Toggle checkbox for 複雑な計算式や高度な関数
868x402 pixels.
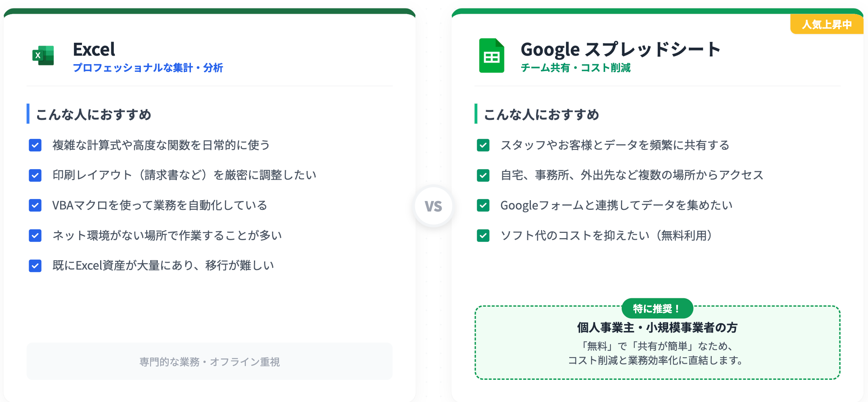[35, 145]
